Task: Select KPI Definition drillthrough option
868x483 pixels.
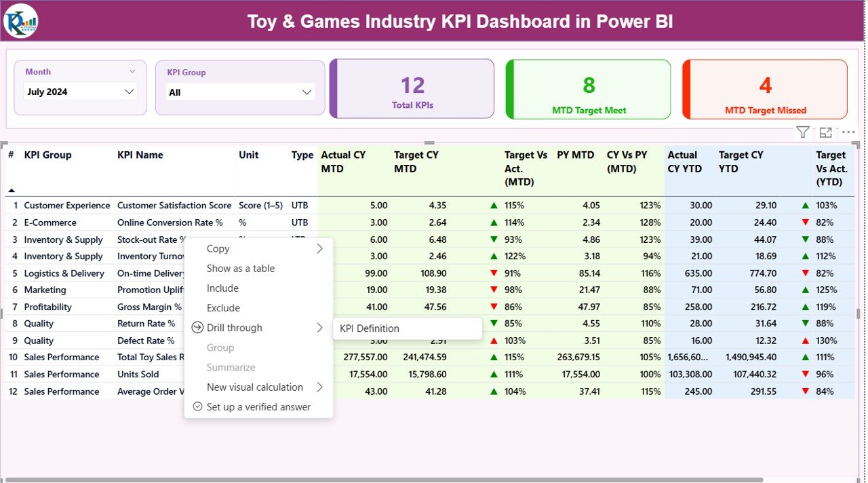Action: coord(370,328)
